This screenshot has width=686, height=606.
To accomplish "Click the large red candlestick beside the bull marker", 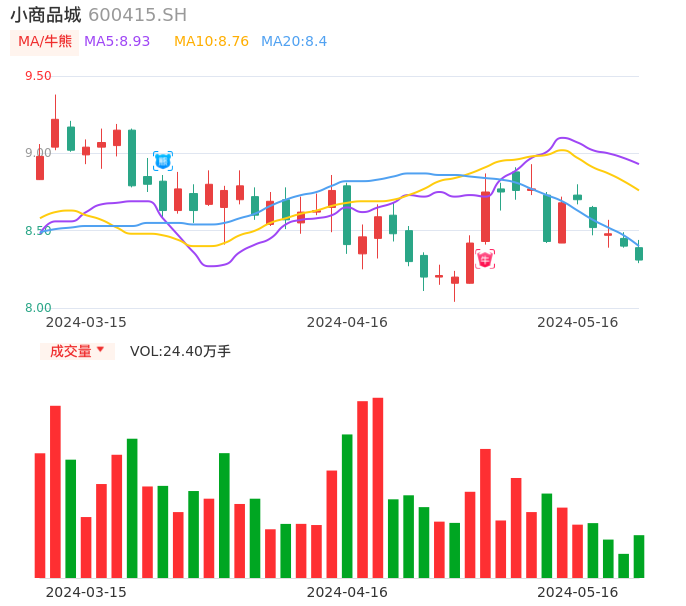I will [485, 217].
